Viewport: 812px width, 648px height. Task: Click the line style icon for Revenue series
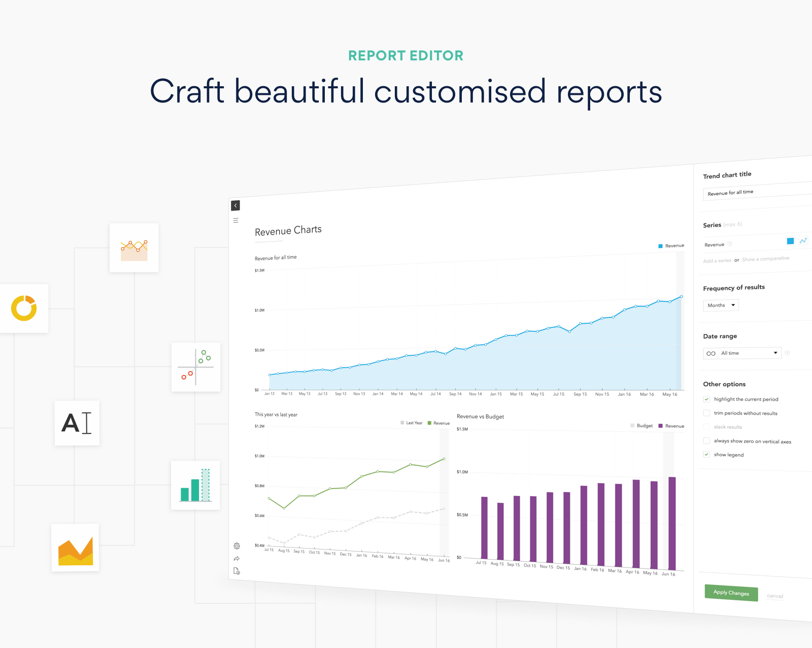pos(803,241)
